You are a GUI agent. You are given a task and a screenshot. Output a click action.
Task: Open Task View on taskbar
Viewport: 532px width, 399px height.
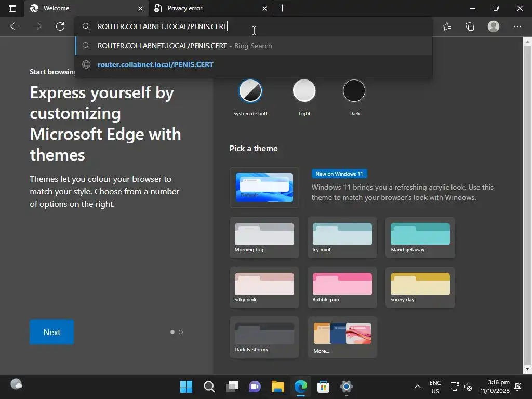click(x=232, y=387)
